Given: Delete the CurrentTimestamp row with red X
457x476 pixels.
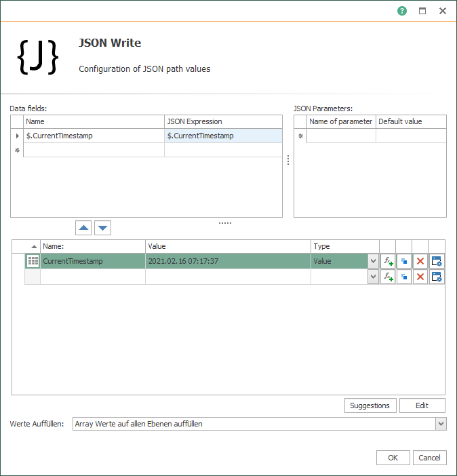Looking at the screenshot, I should pyautogui.click(x=420, y=261).
